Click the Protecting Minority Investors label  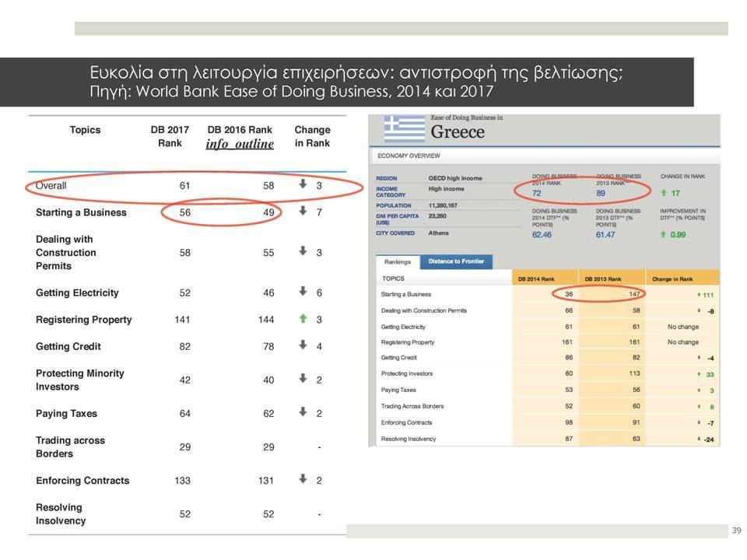click(x=80, y=380)
